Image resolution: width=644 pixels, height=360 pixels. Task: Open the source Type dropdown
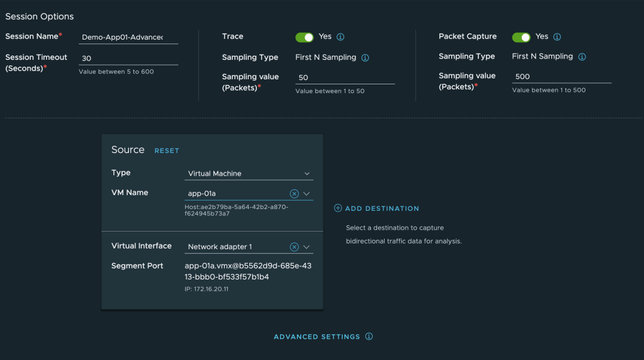(x=250, y=174)
